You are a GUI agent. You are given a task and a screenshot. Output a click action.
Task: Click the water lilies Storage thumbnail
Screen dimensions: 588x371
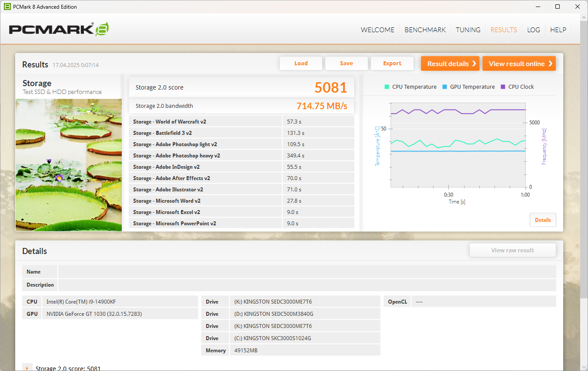point(69,165)
